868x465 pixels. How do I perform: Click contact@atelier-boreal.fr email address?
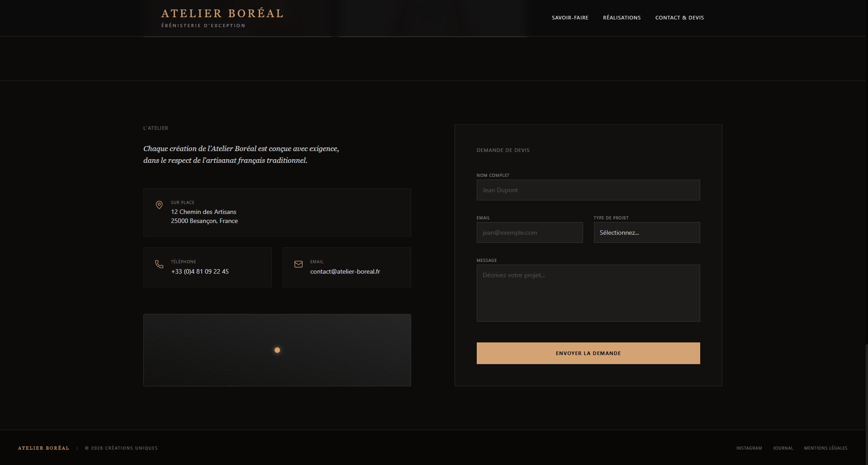coord(345,271)
